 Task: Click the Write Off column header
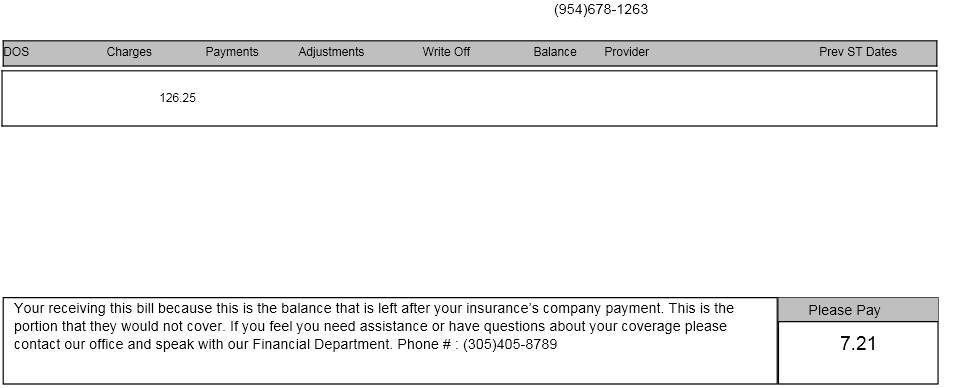point(446,52)
